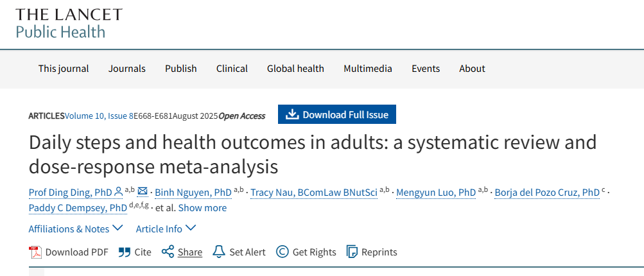Click the quotation mark Cite icon
This screenshot has width=644, height=276.
pyautogui.click(x=125, y=252)
